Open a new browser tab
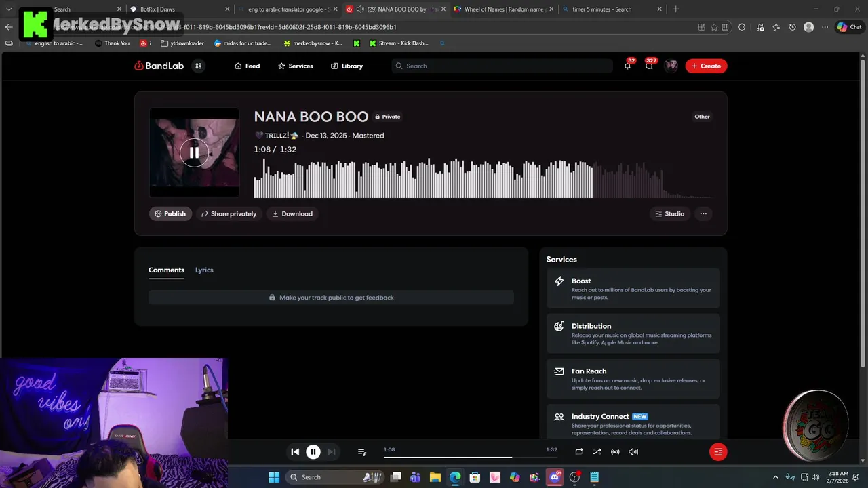The width and height of the screenshot is (868, 488). click(675, 9)
